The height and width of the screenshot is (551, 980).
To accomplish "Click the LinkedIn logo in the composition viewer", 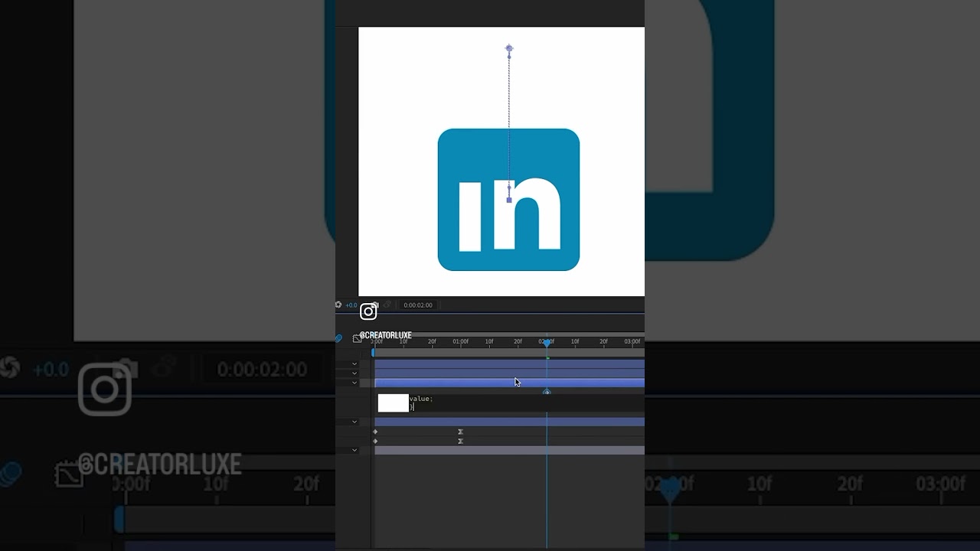I will 508,200.
